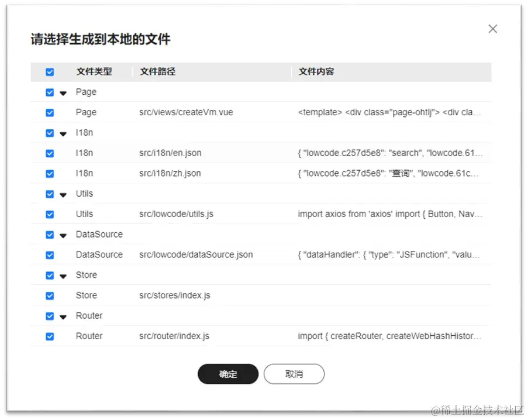Collapse the Page group
528x420 pixels.
(x=63, y=92)
